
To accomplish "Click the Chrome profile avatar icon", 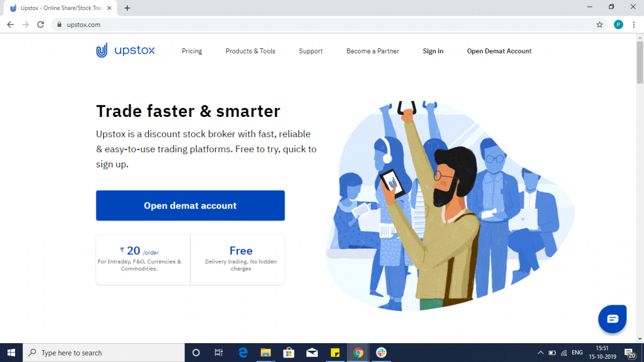I will (x=618, y=25).
